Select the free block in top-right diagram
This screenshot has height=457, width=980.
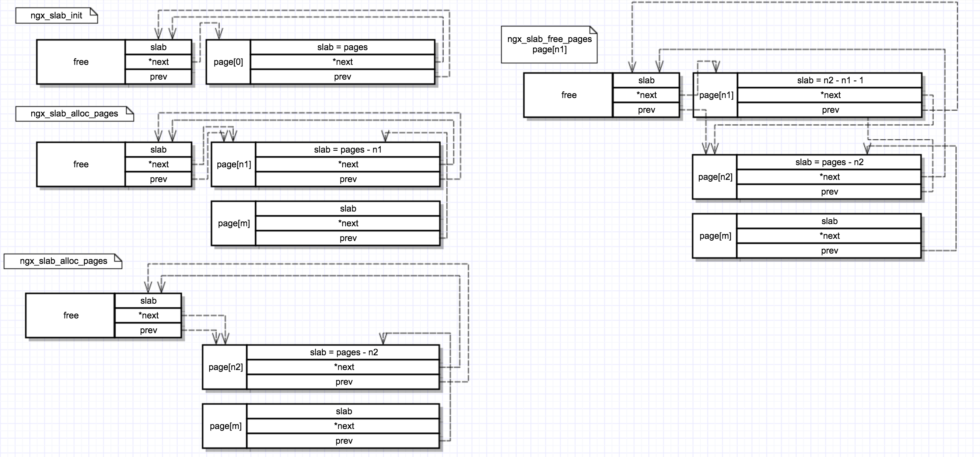click(568, 95)
